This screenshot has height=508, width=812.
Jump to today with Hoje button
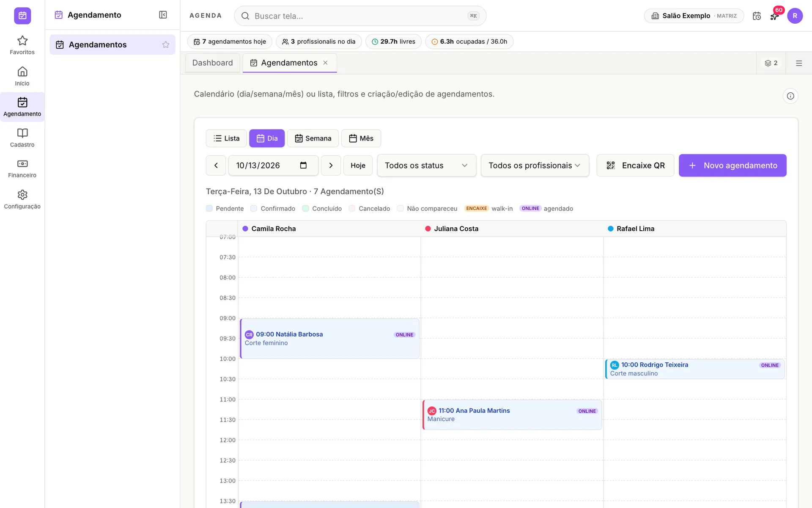click(x=358, y=166)
